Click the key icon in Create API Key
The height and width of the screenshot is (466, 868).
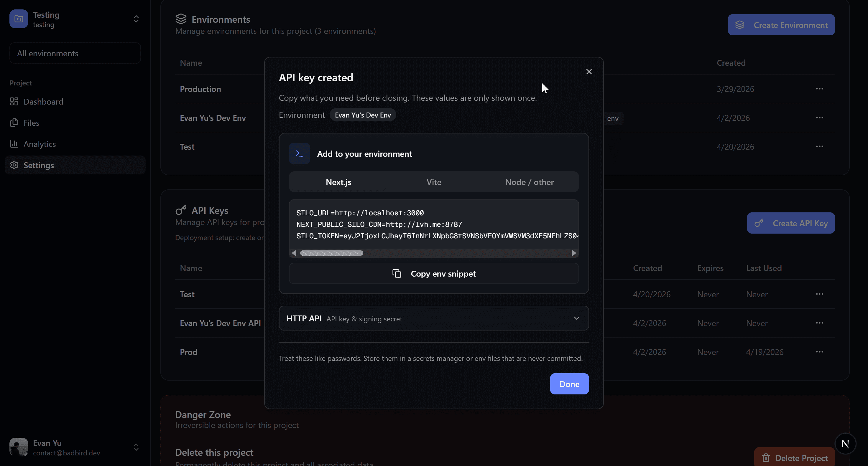759,223
